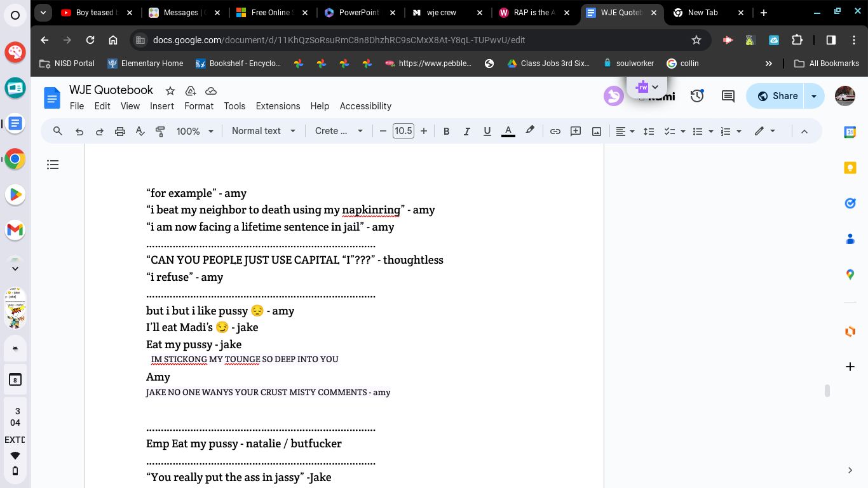
Task: Open the text color picker
Action: tap(508, 132)
